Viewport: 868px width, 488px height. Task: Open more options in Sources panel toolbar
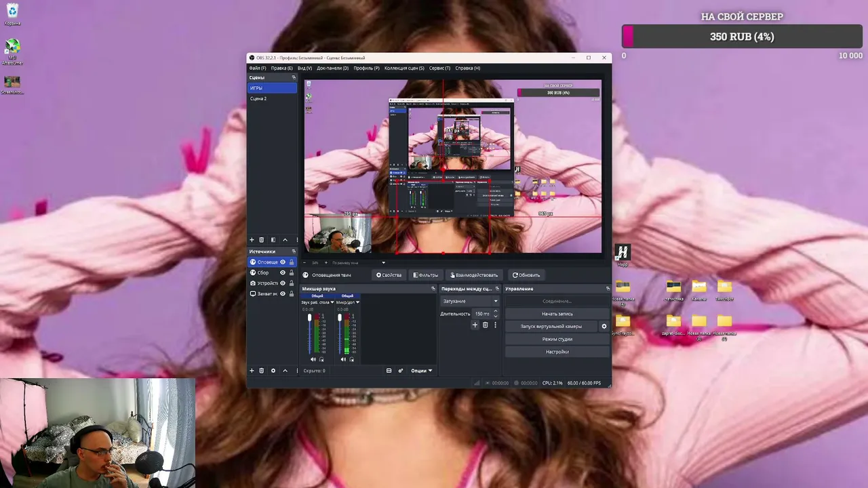[296, 371]
